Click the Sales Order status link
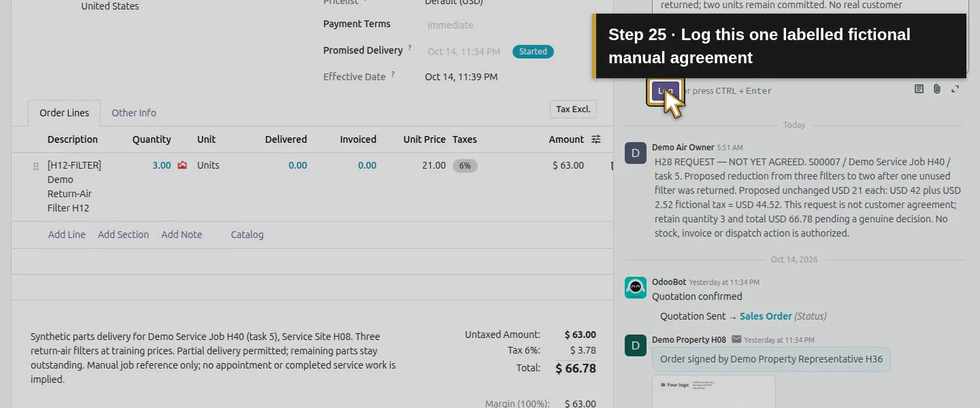 (766, 316)
